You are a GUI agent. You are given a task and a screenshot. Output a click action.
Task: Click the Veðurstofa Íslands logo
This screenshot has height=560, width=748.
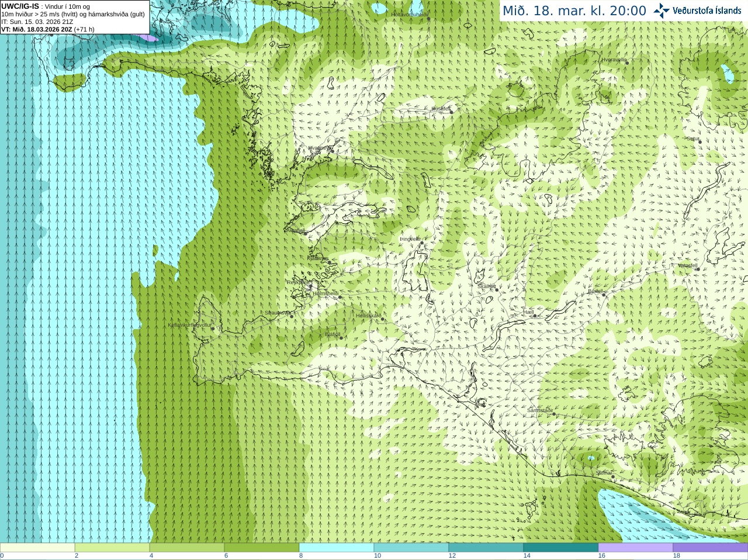coord(698,11)
